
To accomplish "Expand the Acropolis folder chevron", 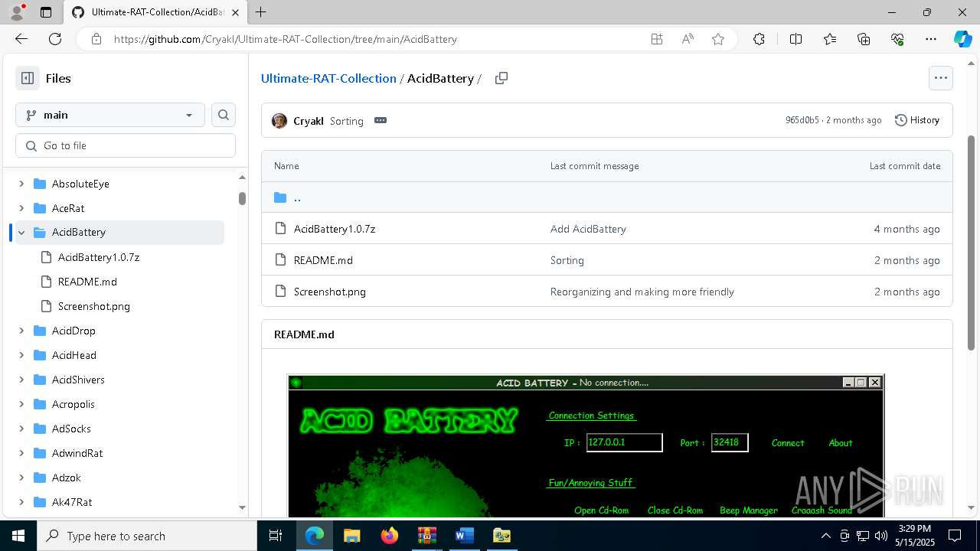I will pyautogui.click(x=21, y=404).
